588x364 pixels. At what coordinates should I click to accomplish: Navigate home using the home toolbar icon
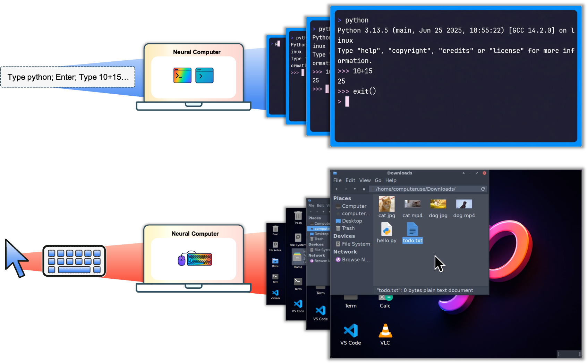click(x=364, y=189)
